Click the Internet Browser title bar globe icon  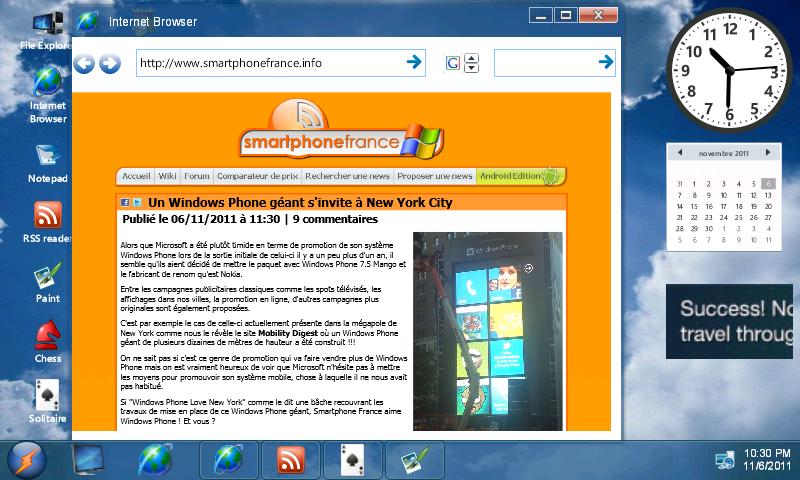click(88, 21)
